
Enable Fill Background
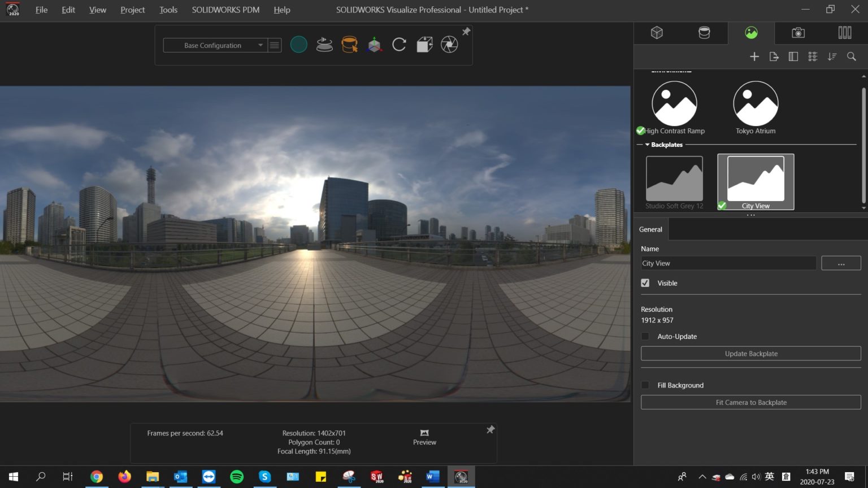click(x=645, y=385)
